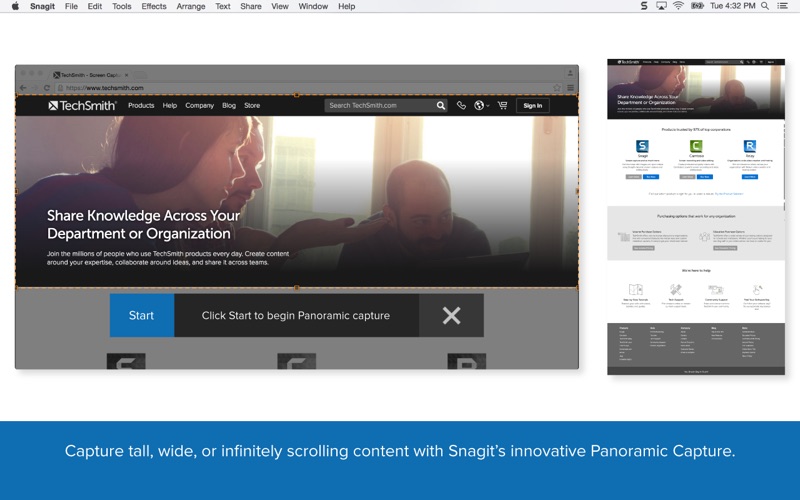Open the AirPlay display icon in menu bar
800x500 pixels.
[x=661, y=6]
